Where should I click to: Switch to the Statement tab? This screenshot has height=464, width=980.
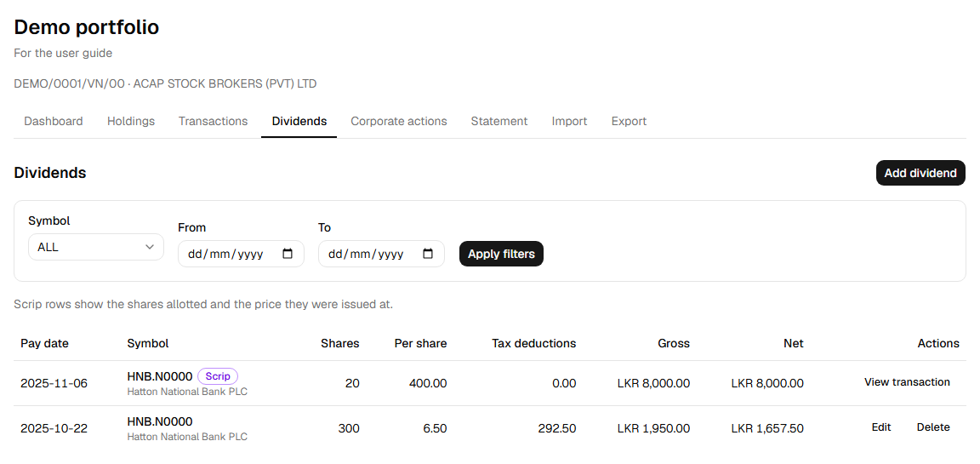tap(499, 121)
